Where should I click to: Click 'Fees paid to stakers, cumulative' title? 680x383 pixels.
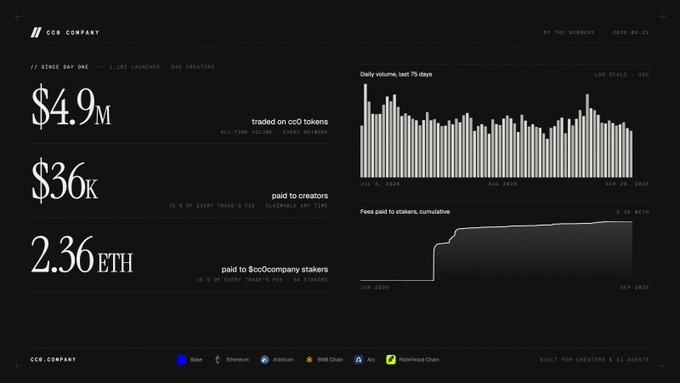tap(405, 212)
